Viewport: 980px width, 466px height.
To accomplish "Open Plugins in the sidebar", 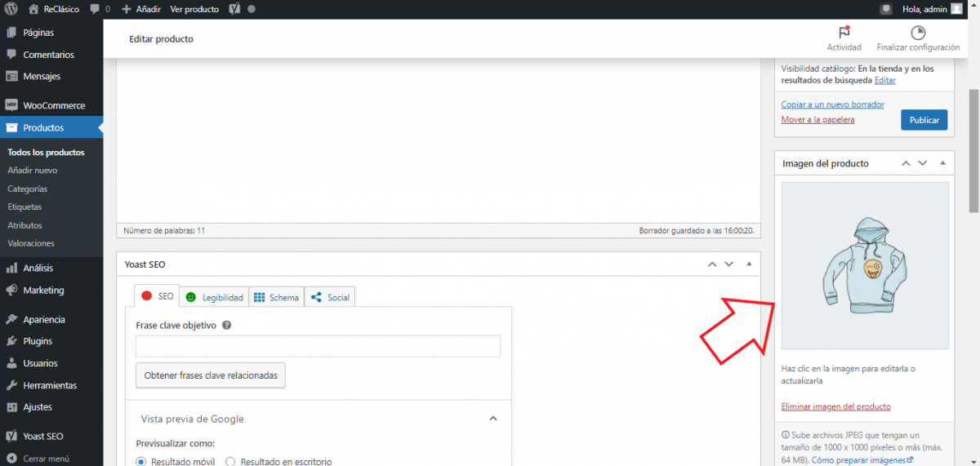I will pos(38,341).
